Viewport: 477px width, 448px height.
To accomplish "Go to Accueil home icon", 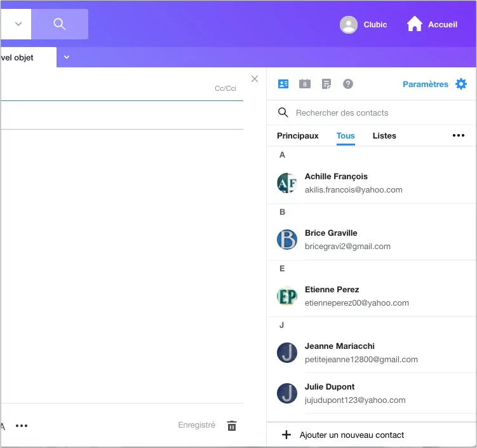I will tap(414, 24).
